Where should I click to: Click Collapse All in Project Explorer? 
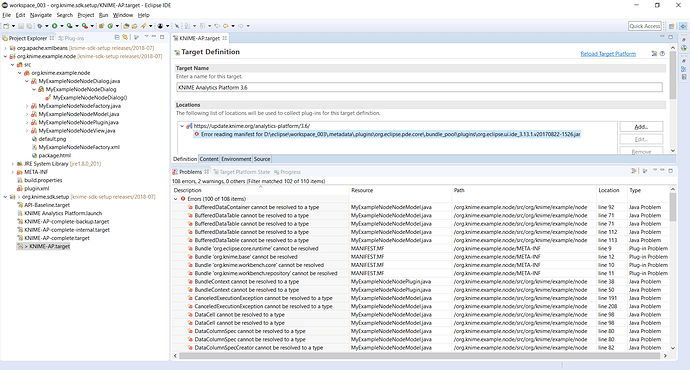pyautogui.click(x=117, y=37)
